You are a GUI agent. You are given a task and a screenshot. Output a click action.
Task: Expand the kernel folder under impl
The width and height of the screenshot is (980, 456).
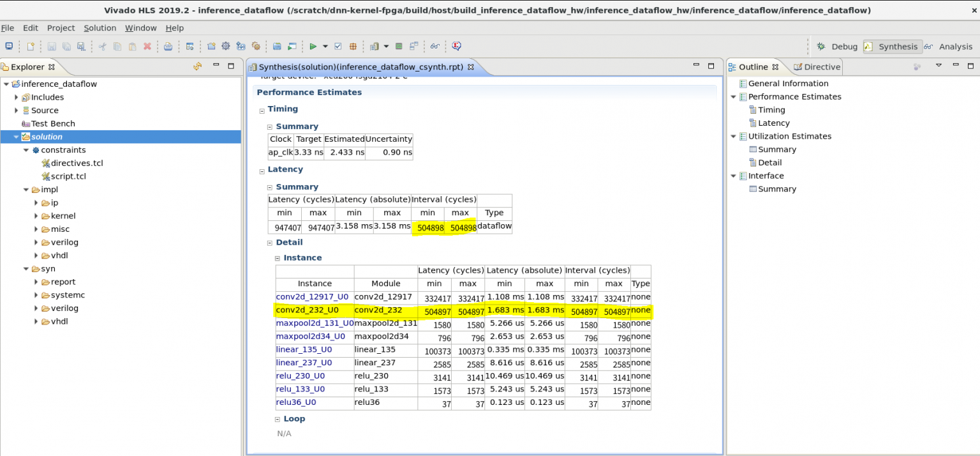click(x=36, y=216)
